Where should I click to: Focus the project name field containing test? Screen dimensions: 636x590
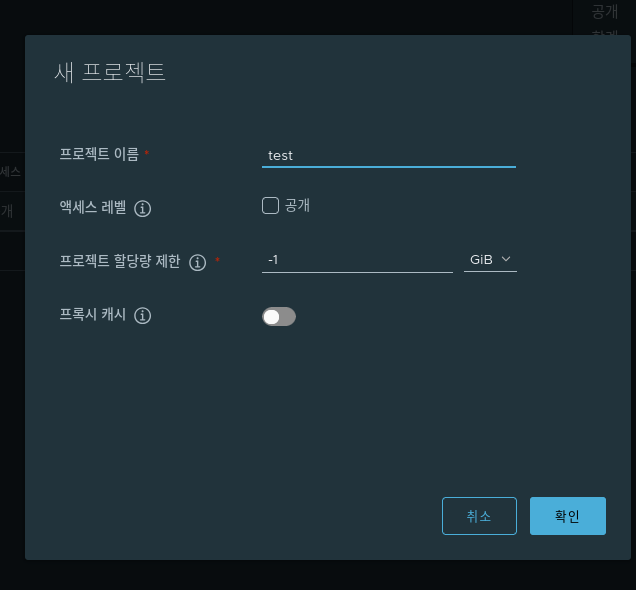tap(388, 155)
